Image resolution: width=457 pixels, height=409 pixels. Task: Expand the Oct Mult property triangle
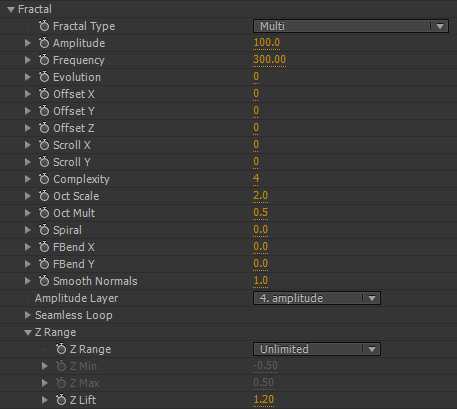tap(28, 213)
